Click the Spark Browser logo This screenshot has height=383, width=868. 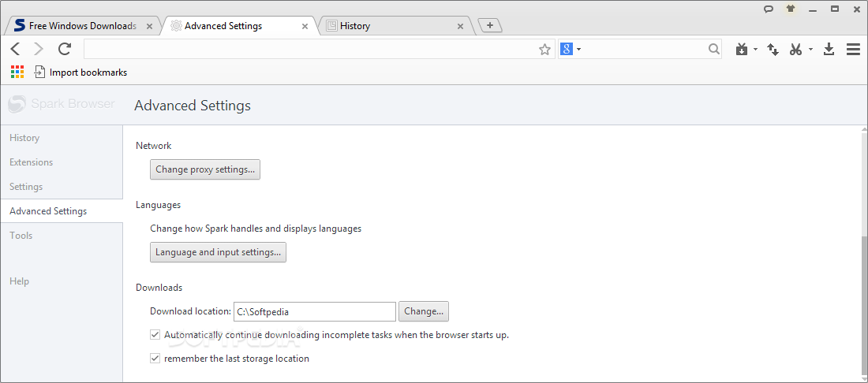tap(62, 104)
